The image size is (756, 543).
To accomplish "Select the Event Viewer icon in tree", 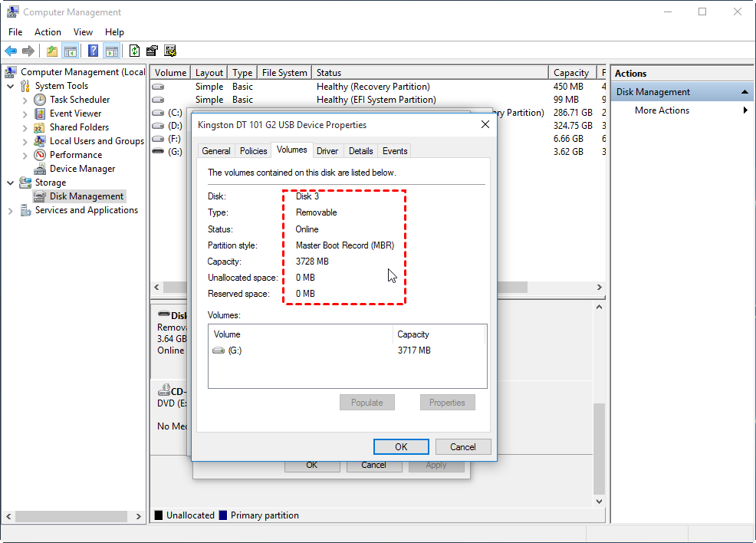I will click(40, 114).
